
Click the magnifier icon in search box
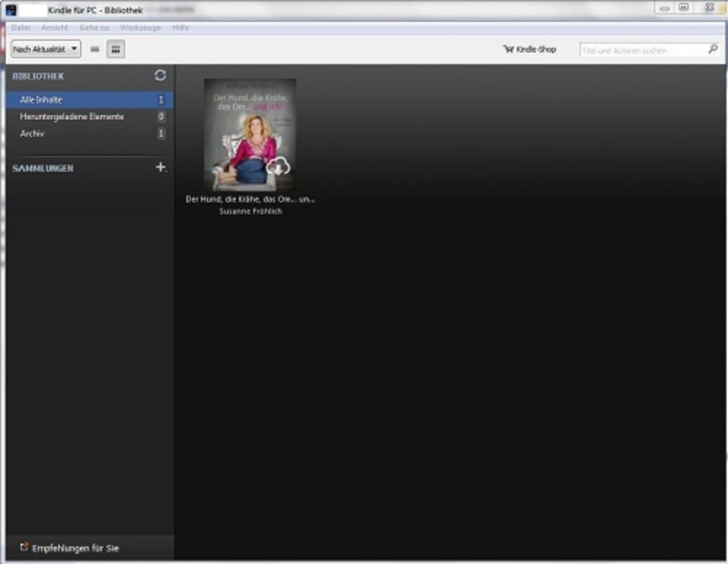[x=712, y=49]
